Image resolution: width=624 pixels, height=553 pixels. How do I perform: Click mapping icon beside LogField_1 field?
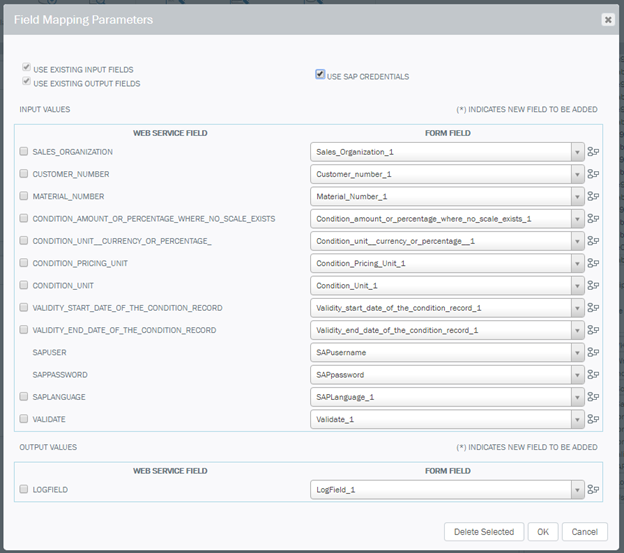coord(593,489)
